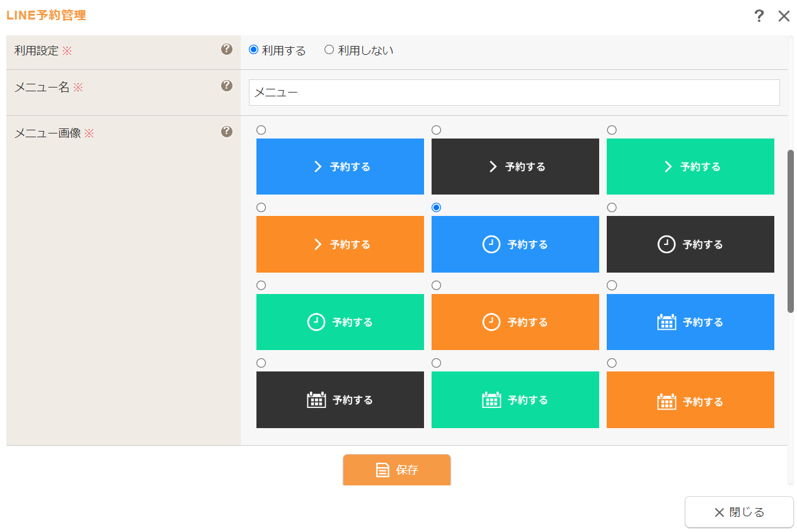
Task: Click help icon next to メニュー画像
Action: 227,132
